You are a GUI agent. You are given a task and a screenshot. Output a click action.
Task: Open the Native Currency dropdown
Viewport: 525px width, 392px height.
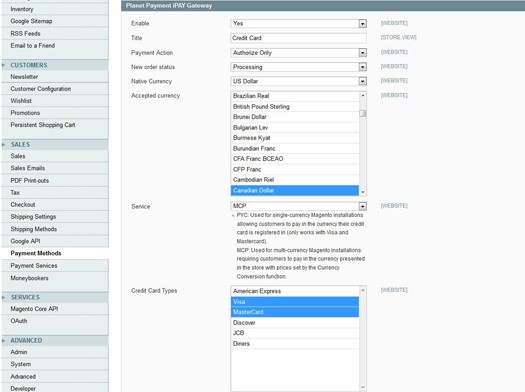tap(299, 81)
